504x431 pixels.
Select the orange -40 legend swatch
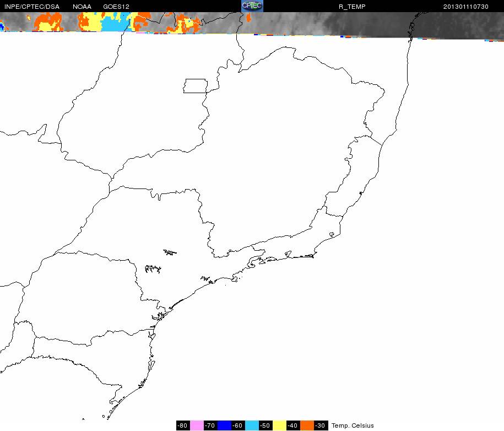[307, 425]
